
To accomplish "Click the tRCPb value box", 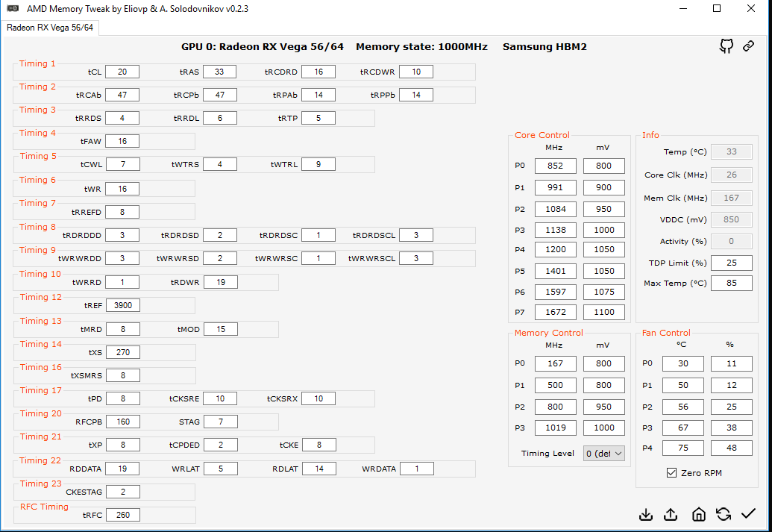I will coord(219,95).
